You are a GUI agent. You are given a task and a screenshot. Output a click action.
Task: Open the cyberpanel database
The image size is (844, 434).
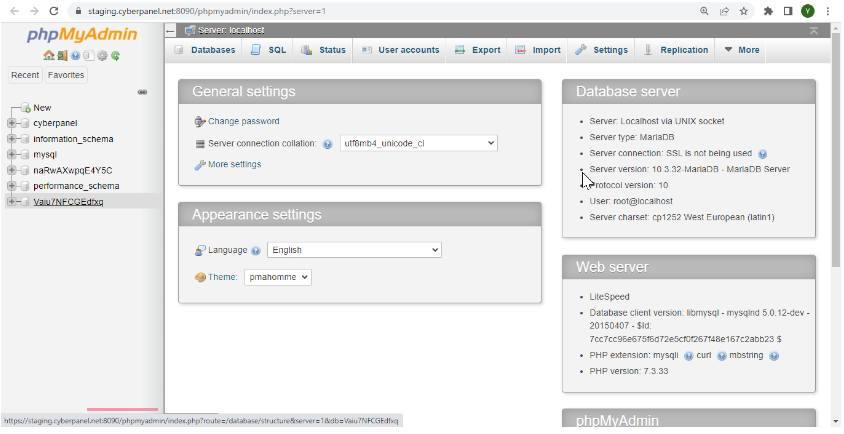pos(55,123)
